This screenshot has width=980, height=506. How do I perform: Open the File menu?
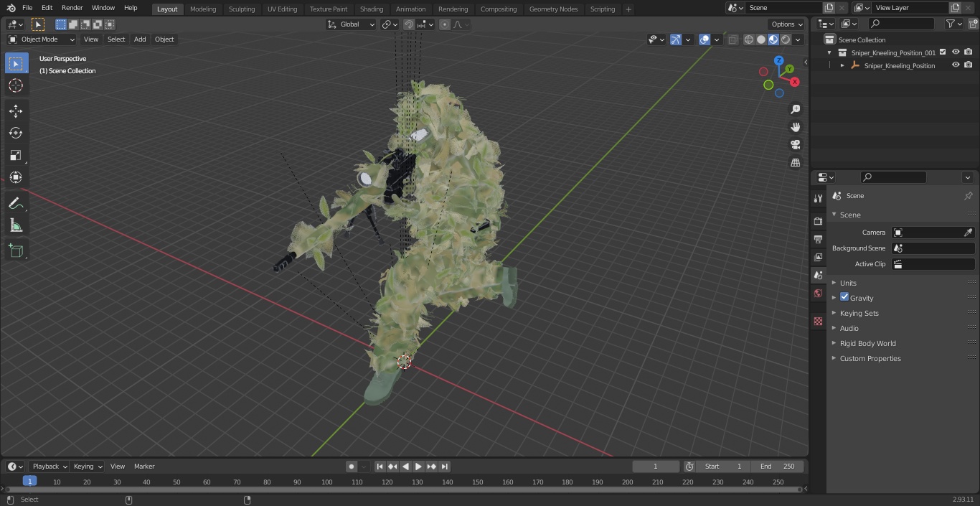point(27,8)
